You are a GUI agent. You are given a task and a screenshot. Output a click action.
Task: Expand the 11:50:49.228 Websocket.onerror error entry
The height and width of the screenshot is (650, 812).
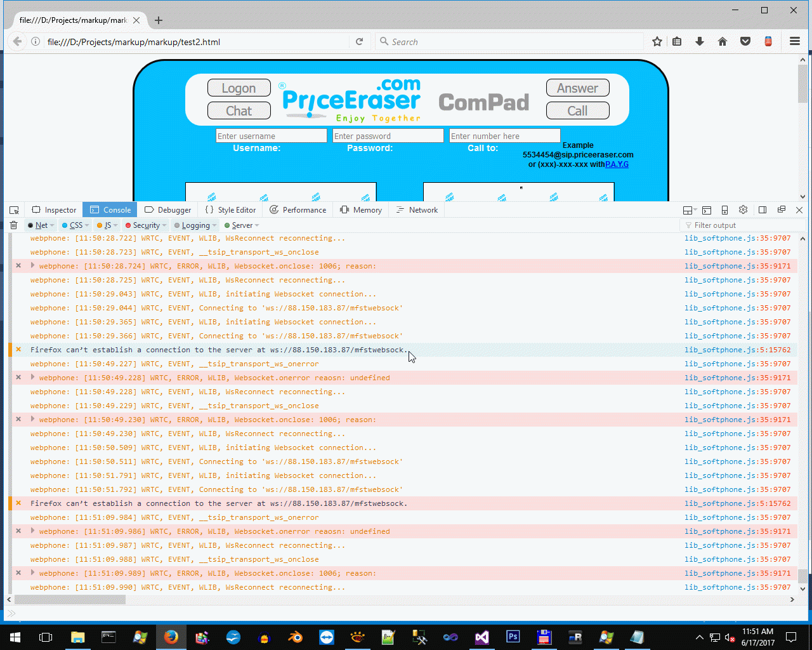point(33,377)
